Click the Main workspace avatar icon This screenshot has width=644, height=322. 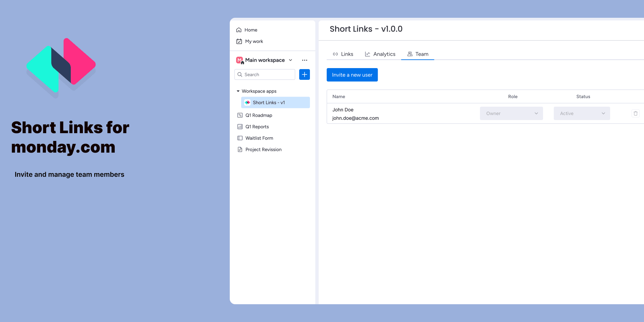(240, 60)
